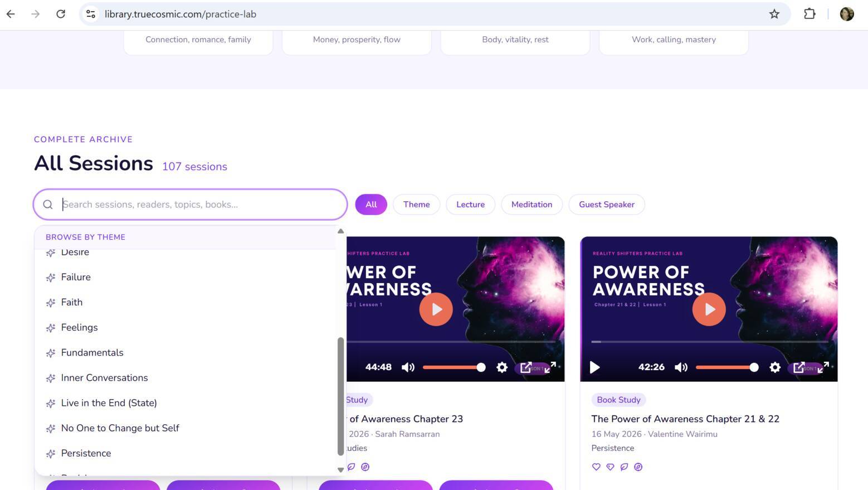
Task: Select the Theme filter chip
Action: pos(417,205)
